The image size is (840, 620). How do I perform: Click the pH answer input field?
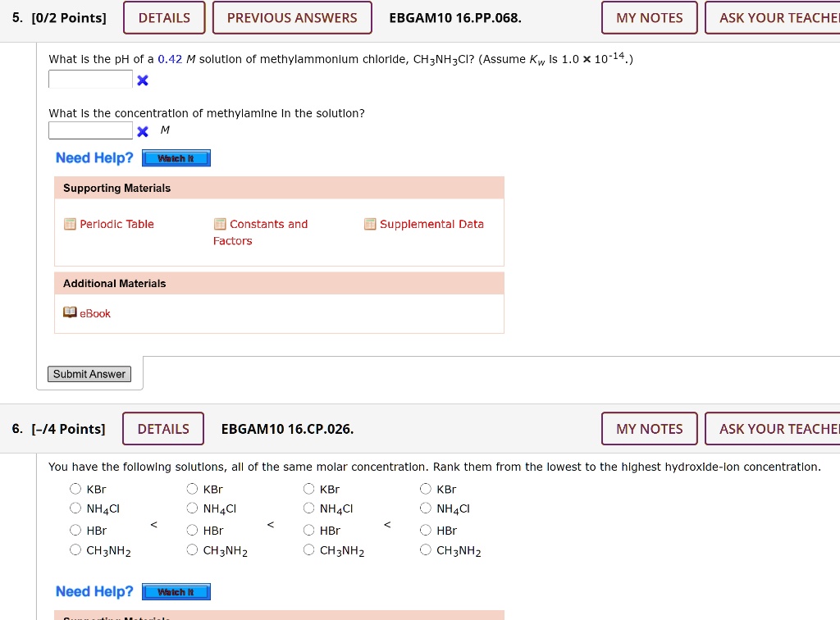point(90,80)
